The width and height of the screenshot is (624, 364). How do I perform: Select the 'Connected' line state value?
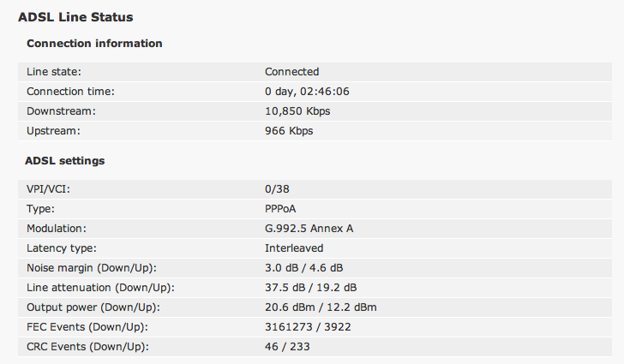[291, 72]
